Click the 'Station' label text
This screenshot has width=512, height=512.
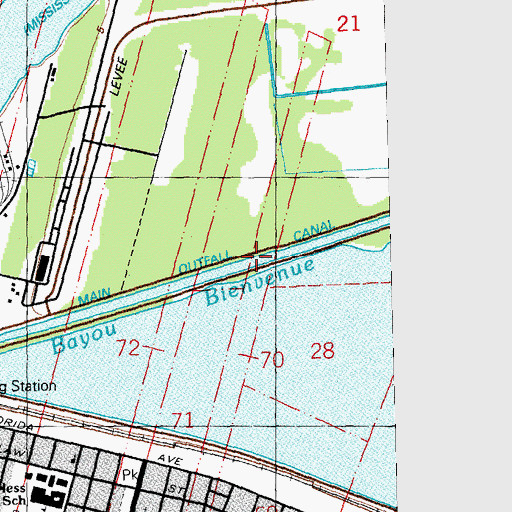coord(34,386)
